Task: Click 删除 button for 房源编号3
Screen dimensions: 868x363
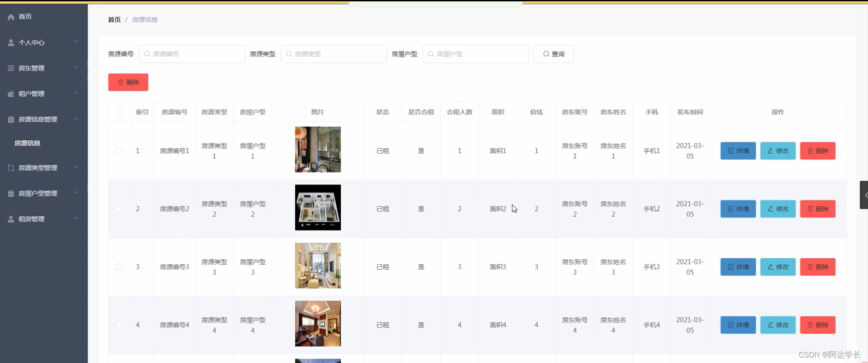Action: pyautogui.click(x=818, y=267)
